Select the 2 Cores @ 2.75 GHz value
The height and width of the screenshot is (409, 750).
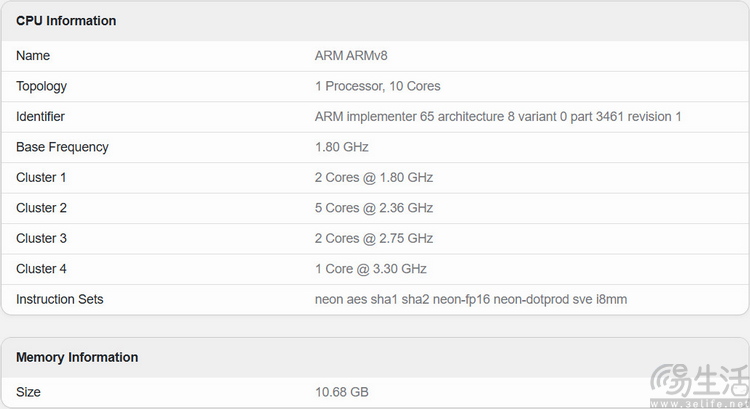374,238
